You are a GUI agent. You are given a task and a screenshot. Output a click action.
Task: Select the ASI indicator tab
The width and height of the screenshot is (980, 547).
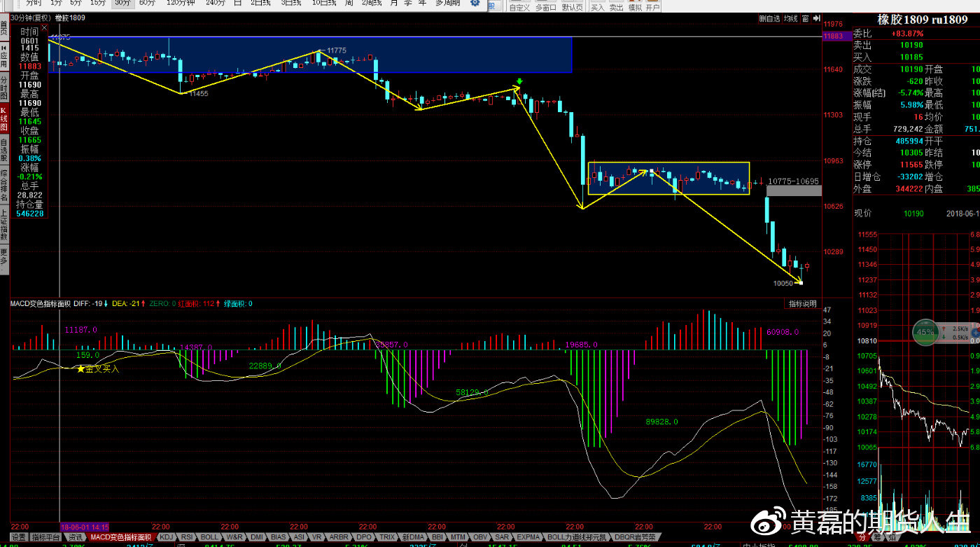(x=299, y=537)
